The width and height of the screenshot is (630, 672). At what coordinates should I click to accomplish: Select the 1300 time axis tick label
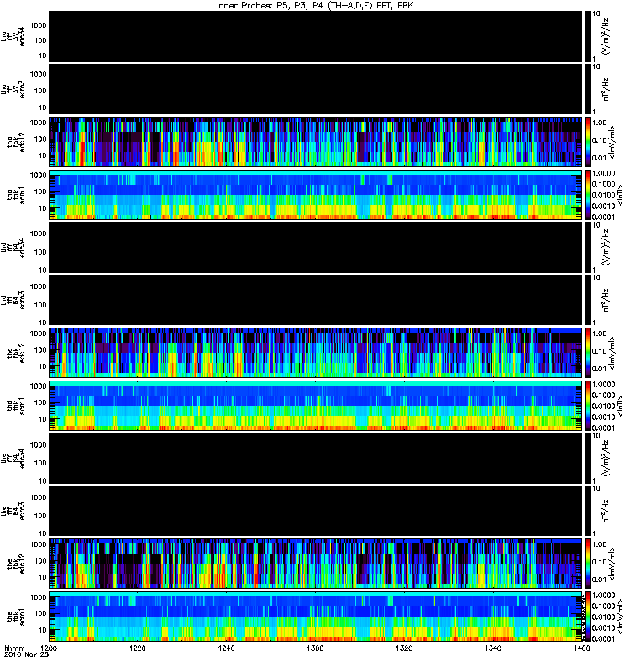(x=315, y=648)
